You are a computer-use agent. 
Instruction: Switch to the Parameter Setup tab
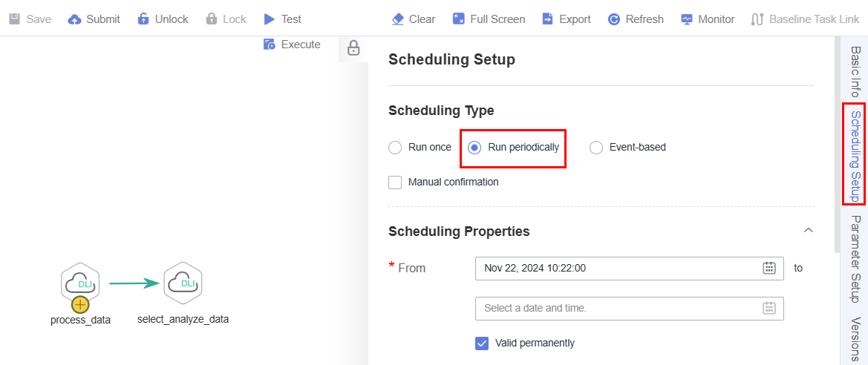[x=856, y=260]
